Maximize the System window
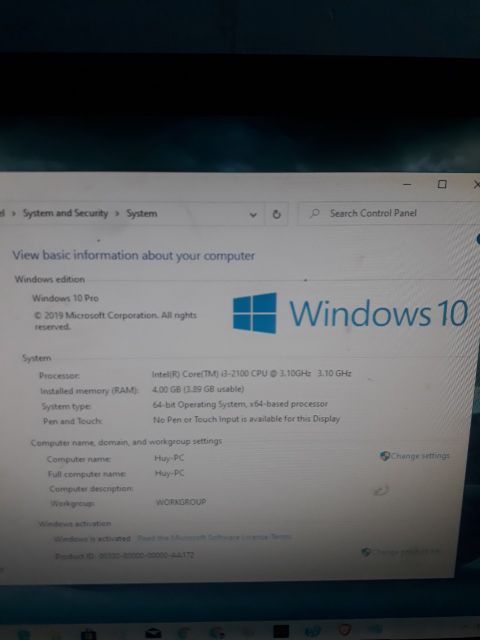This screenshot has width=480, height=640. tap(442, 184)
